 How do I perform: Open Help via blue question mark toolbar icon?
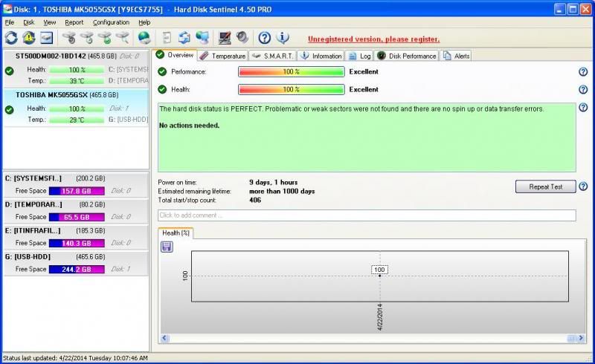264,38
